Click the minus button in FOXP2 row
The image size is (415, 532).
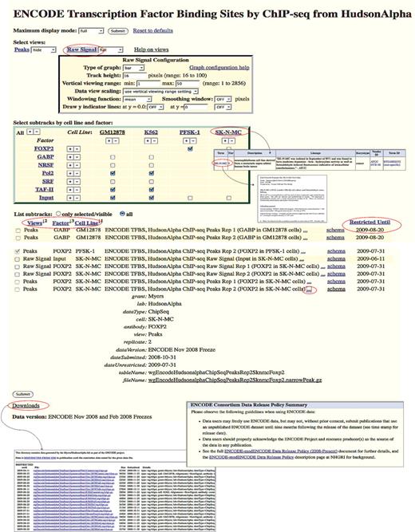coord(77,149)
